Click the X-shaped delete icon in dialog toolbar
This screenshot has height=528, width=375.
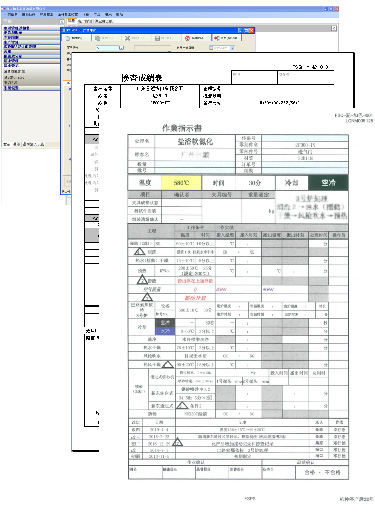point(127,38)
